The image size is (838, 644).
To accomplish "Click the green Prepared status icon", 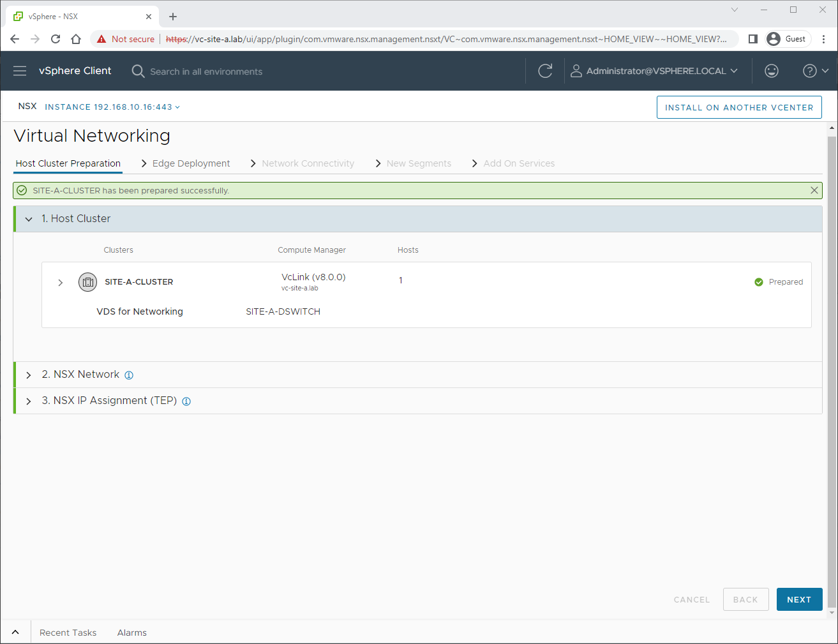I will [x=759, y=282].
